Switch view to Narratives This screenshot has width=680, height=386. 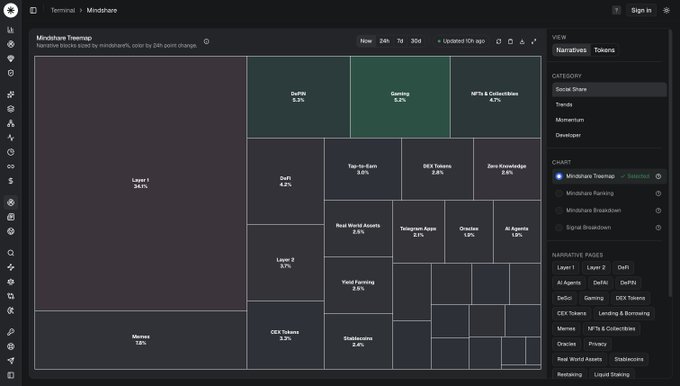coord(571,50)
